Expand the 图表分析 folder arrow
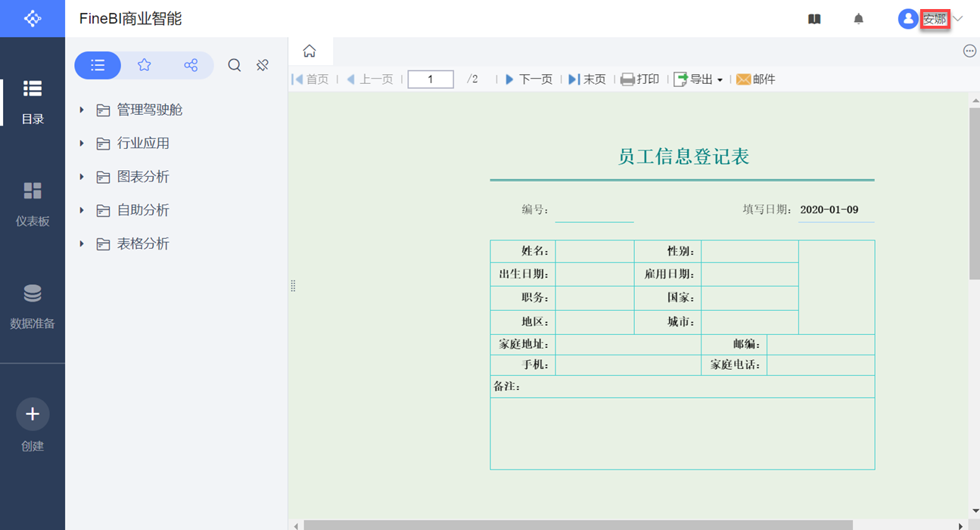 82,177
